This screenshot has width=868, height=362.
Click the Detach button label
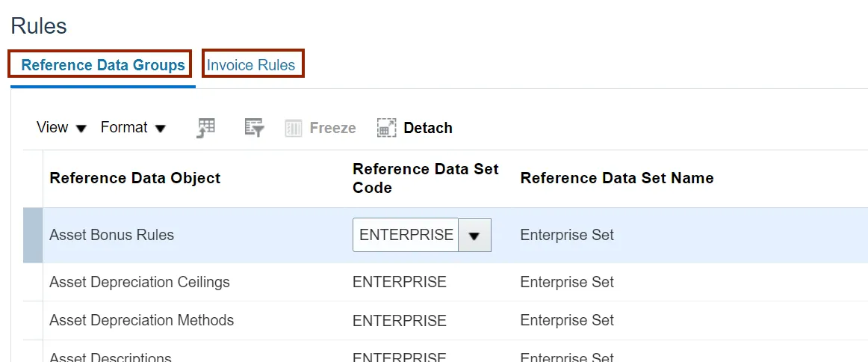pos(428,128)
